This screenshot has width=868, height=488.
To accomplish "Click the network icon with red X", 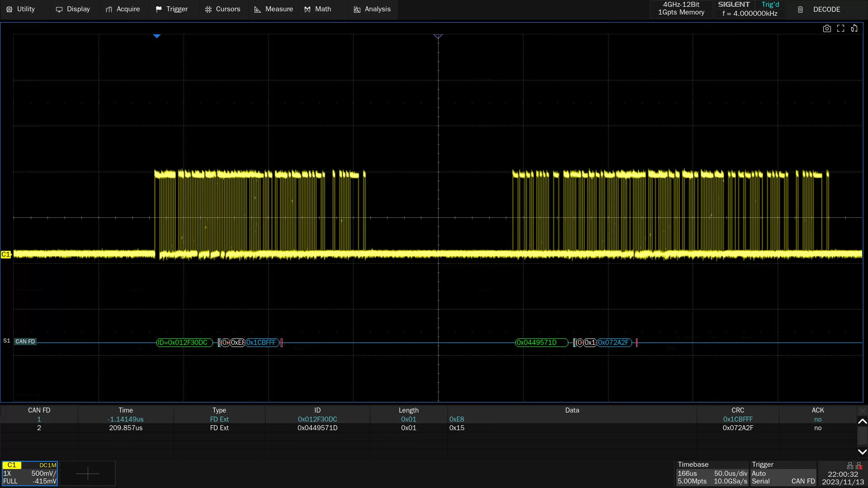I will [x=859, y=466].
